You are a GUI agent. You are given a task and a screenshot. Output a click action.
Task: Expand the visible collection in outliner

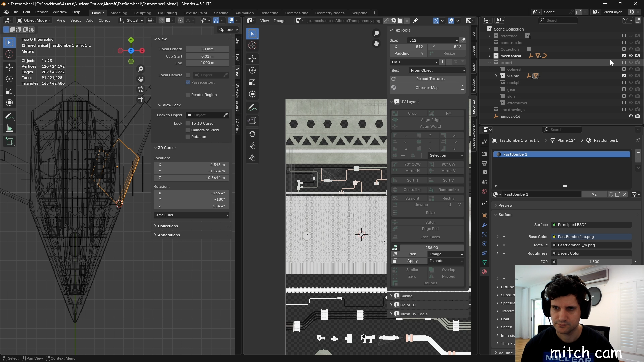click(x=496, y=76)
